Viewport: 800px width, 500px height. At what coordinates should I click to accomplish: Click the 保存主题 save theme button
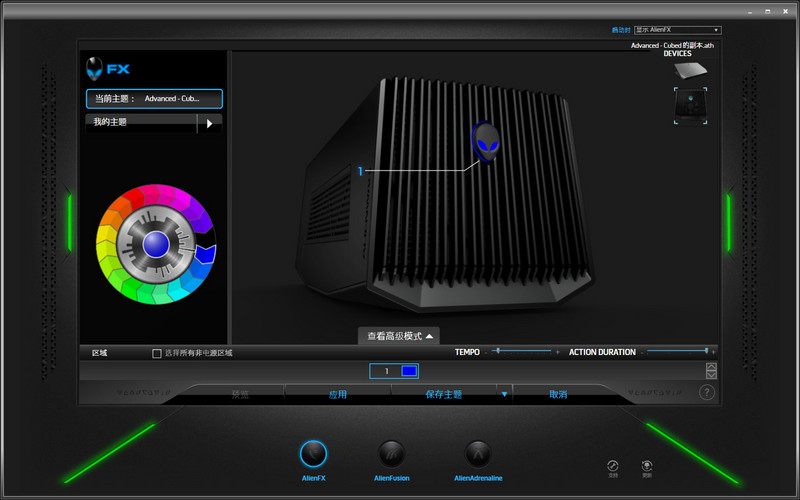444,395
